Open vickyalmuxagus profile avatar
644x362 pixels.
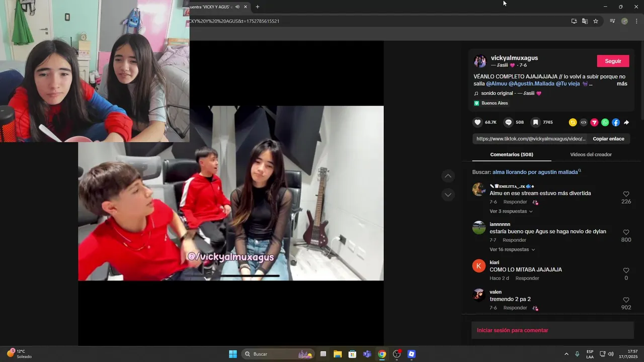click(479, 61)
